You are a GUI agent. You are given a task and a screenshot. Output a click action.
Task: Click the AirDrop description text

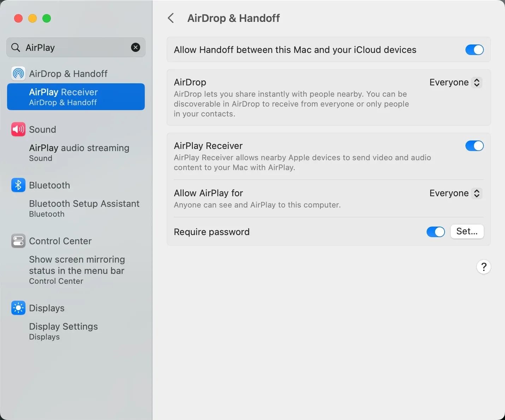pyautogui.click(x=291, y=104)
